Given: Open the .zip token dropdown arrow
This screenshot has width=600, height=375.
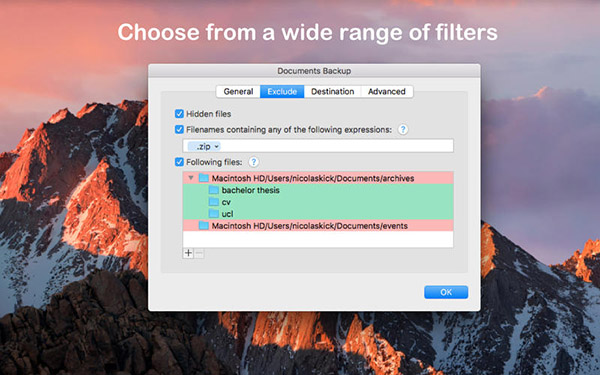Looking at the screenshot, I should coord(216,146).
